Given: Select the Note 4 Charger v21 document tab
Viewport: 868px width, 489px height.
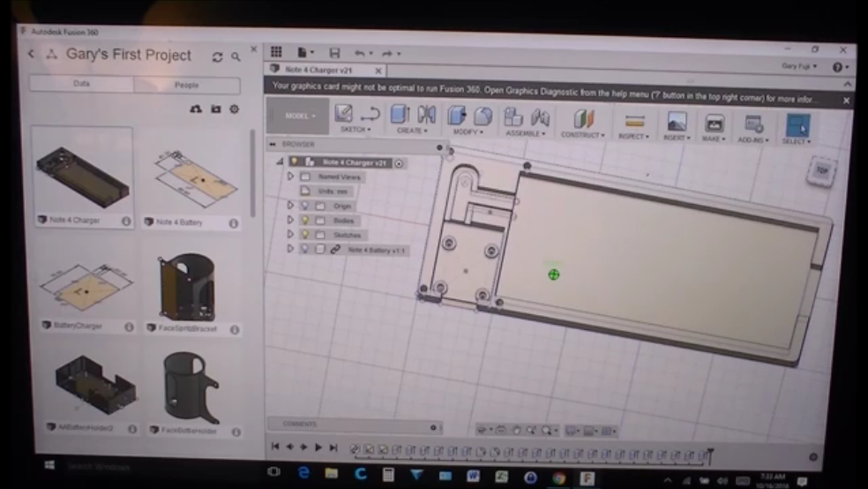Looking at the screenshot, I should click(318, 70).
